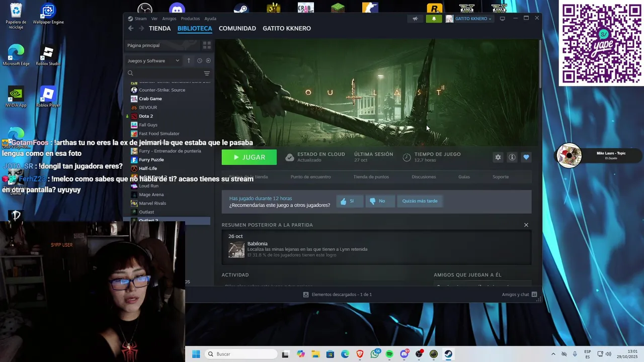
Task: Open Spotify from the taskbar
Action: tap(389, 354)
